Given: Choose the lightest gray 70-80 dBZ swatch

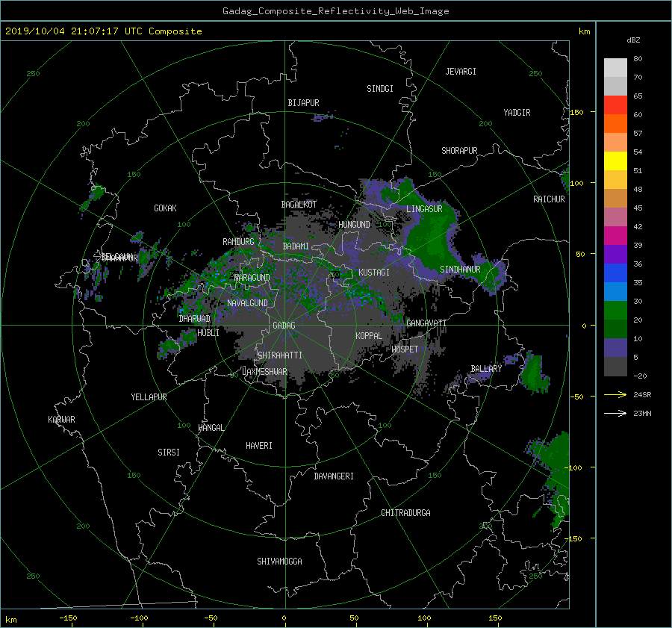Looking at the screenshot, I should click(615, 68).
